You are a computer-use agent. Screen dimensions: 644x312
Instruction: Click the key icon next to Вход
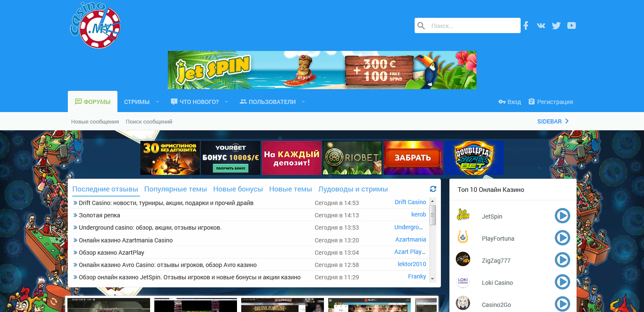tap(502, 102)
